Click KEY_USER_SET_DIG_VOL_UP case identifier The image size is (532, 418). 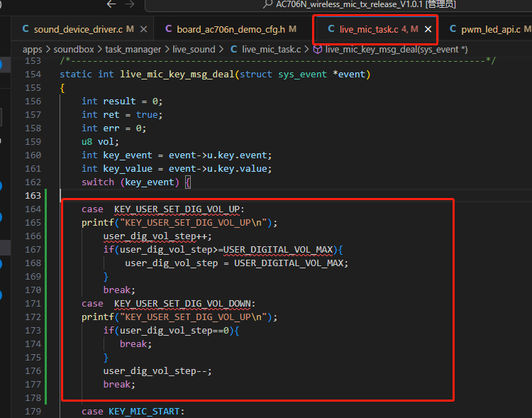click(177, 209)
